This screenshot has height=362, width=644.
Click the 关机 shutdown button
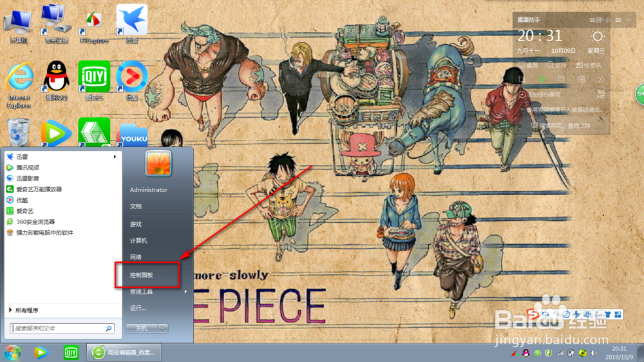142,329
